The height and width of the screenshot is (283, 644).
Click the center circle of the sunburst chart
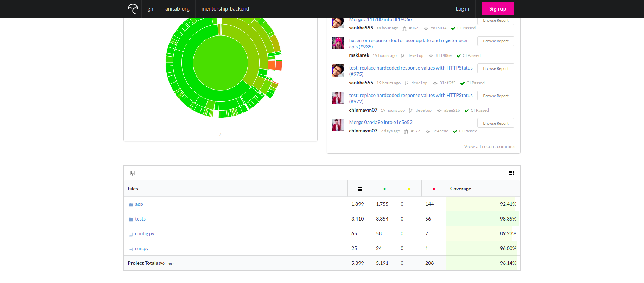[221, 63]
